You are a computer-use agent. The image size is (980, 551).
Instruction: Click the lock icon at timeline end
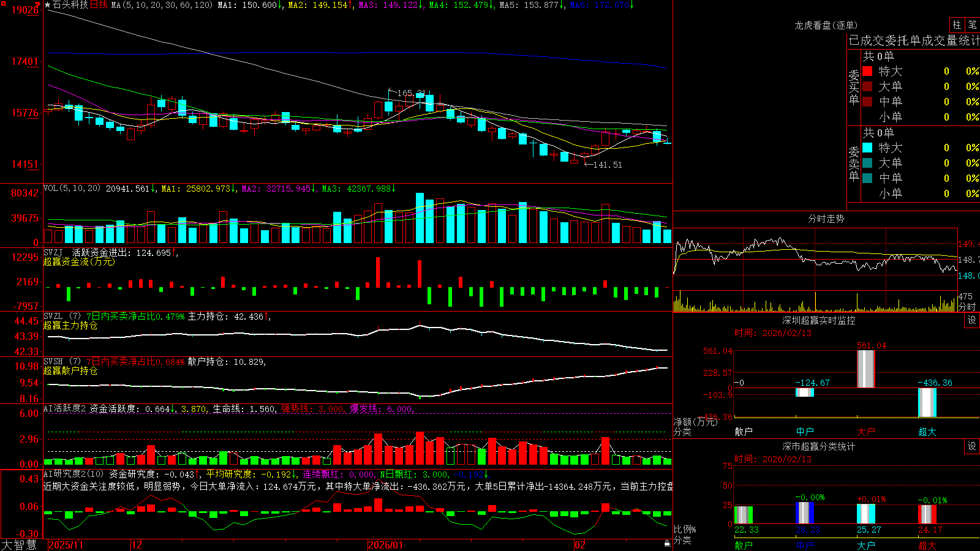667,544
